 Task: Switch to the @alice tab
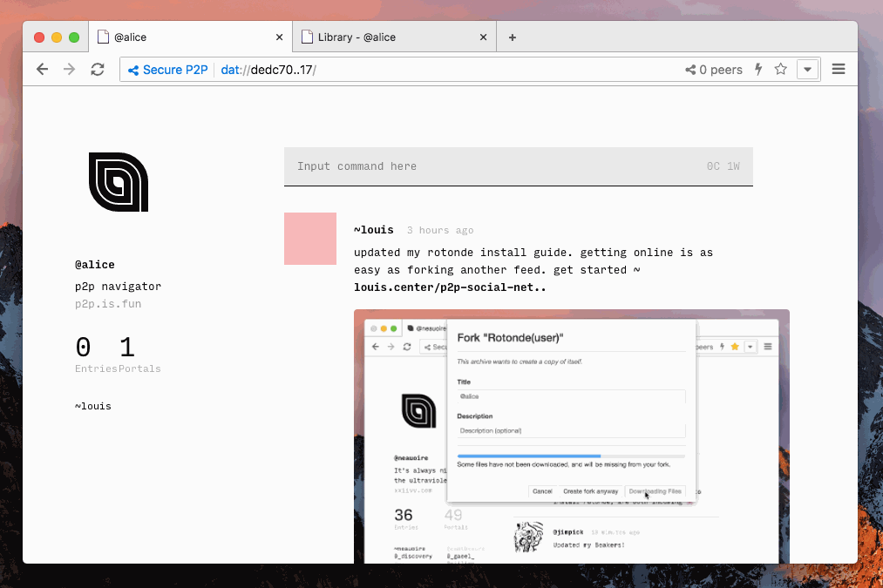coord(190,37)
